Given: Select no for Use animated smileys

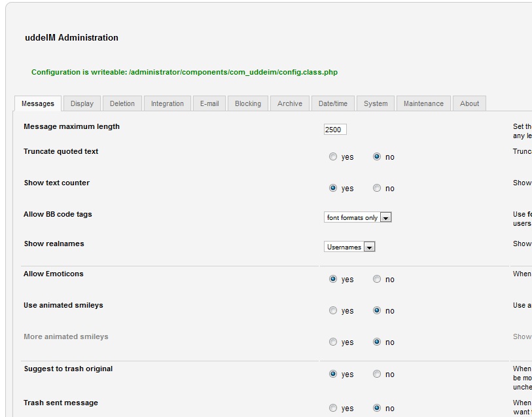Looking at the screenshot, I should tap(377, 310).
